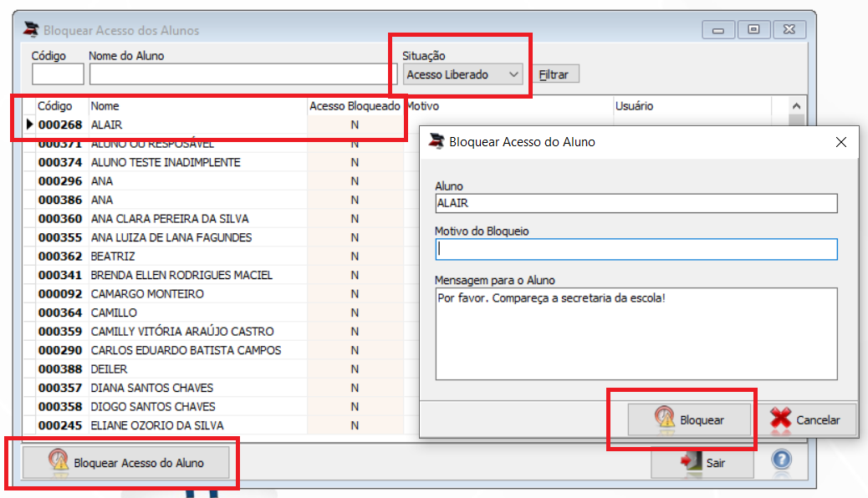868x498 pixels.
Task: Click the warning icon on Bloquear Acesso do Aluno
Action: tap(59, 461)
